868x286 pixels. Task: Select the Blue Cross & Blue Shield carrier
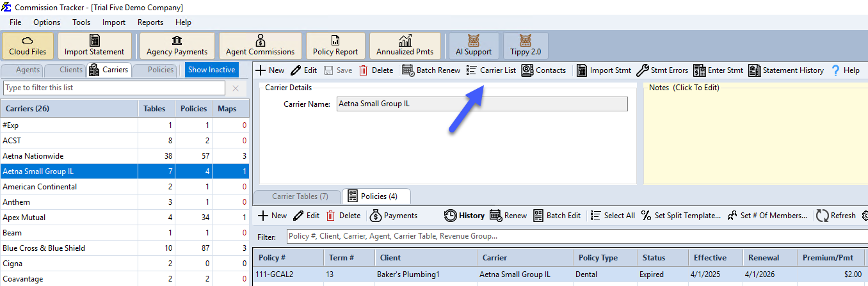125,248
